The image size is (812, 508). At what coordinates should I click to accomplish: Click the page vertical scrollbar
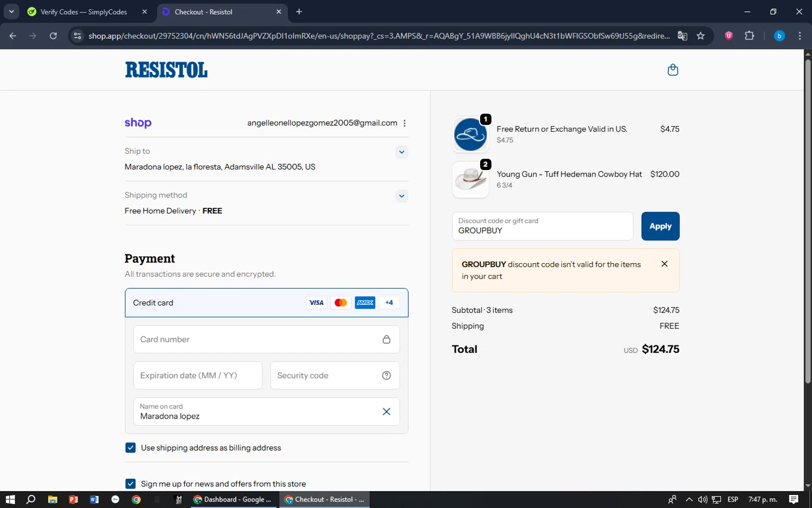(x=808, y=221)
